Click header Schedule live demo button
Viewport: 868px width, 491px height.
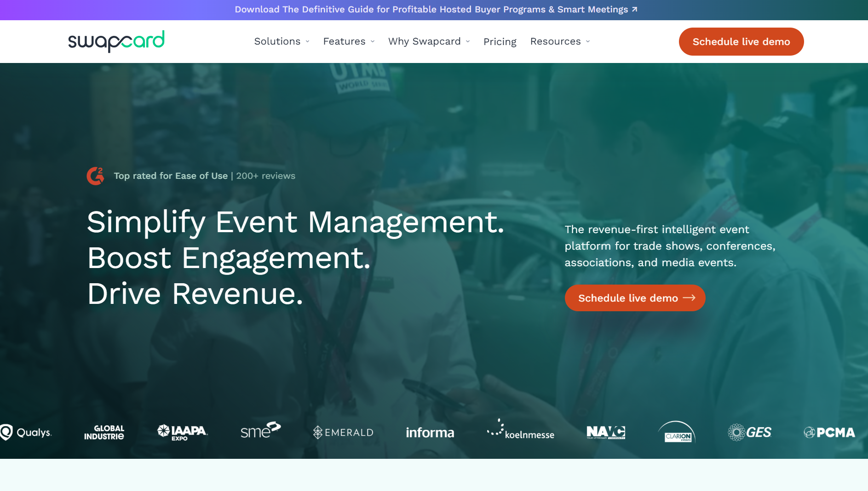click(x=741, y=42)
